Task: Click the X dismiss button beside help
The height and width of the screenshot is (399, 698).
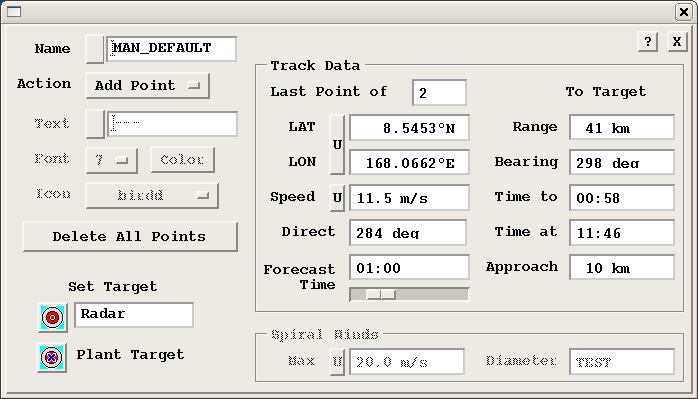Action: coord(677,42)
